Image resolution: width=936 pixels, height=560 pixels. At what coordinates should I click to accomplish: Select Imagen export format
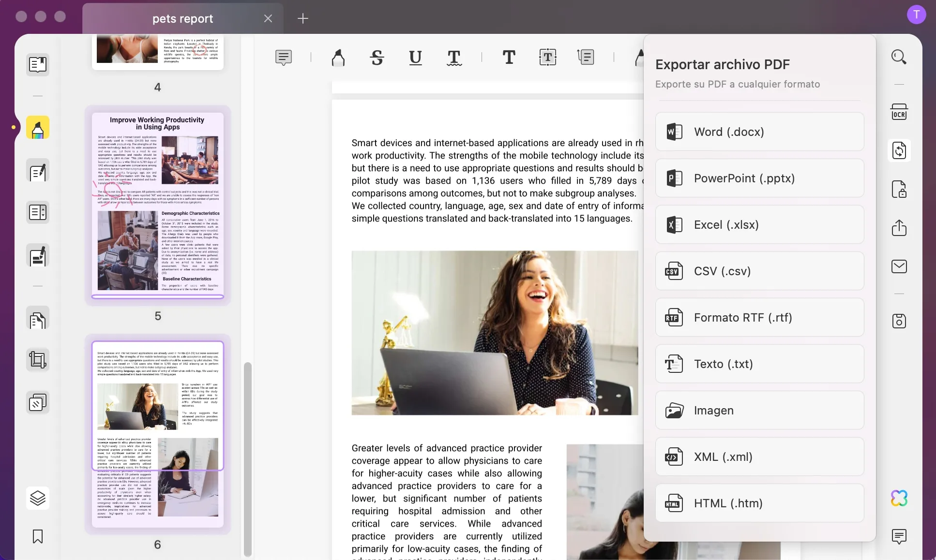pos(759,410)
